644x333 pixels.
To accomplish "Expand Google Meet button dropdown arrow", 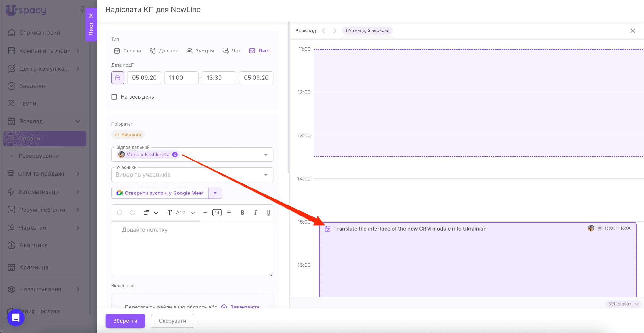I will [x=215, y=193].
